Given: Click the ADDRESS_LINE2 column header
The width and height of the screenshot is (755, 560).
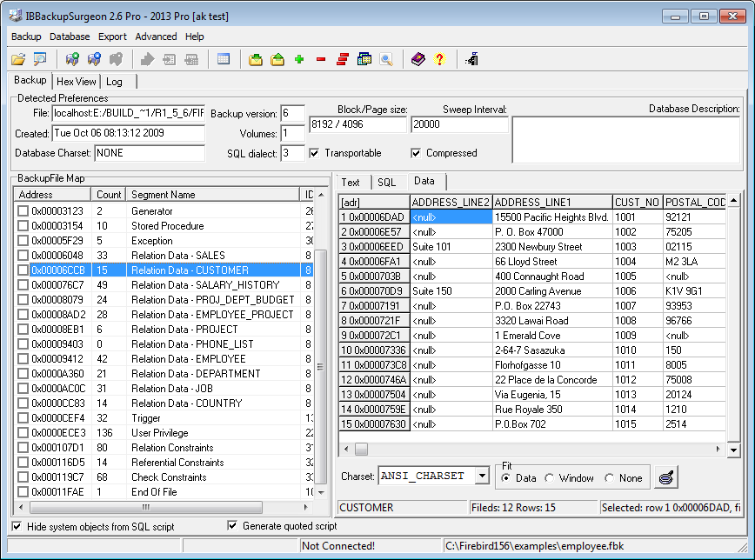Looking at the screenshot, I should pyautogui.click(x=451, y=203).
